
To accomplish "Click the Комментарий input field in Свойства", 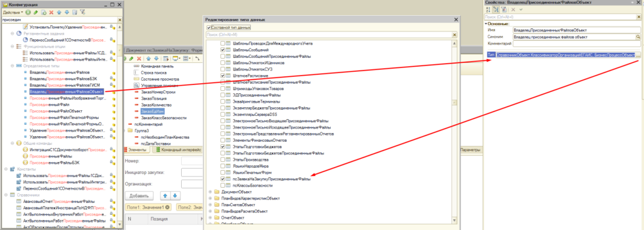I will pos(577,43).
